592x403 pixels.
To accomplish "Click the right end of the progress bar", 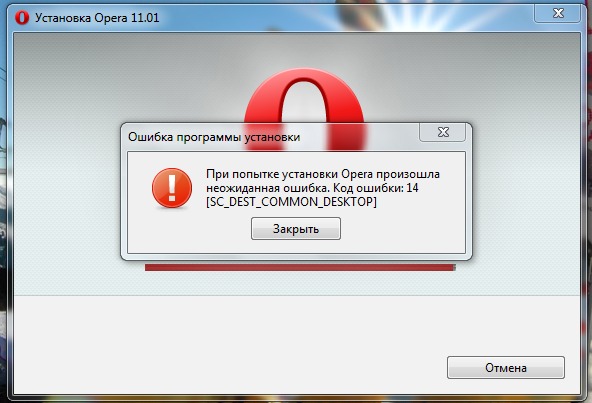I will point(453,267).
